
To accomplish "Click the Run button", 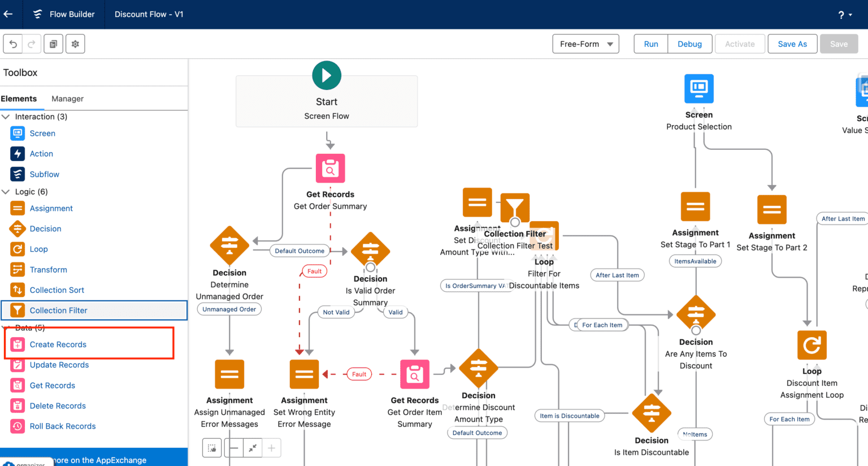I will pos(651,44).
